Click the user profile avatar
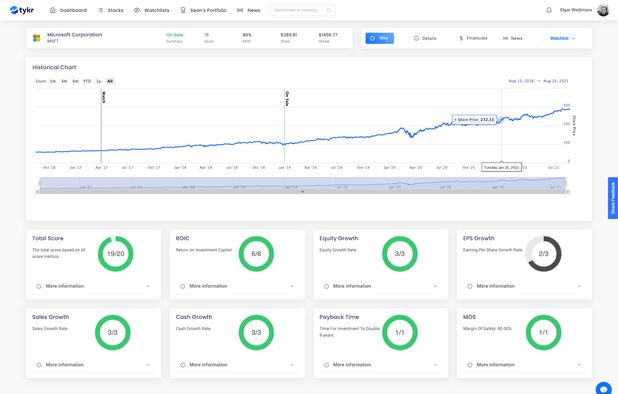 tap(603, 10)
